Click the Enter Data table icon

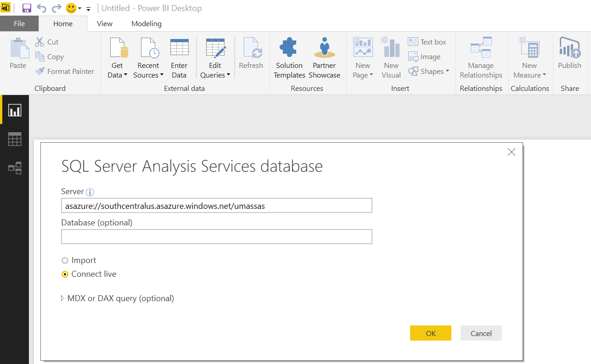pos(179,48)
